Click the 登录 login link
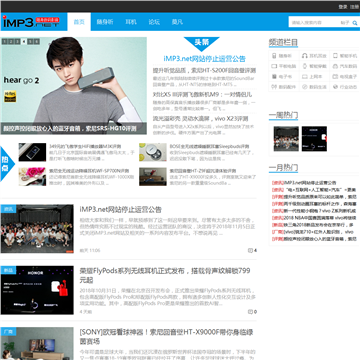Image resolution: width=360 pixels, height=360 pixels. (343, 7)
